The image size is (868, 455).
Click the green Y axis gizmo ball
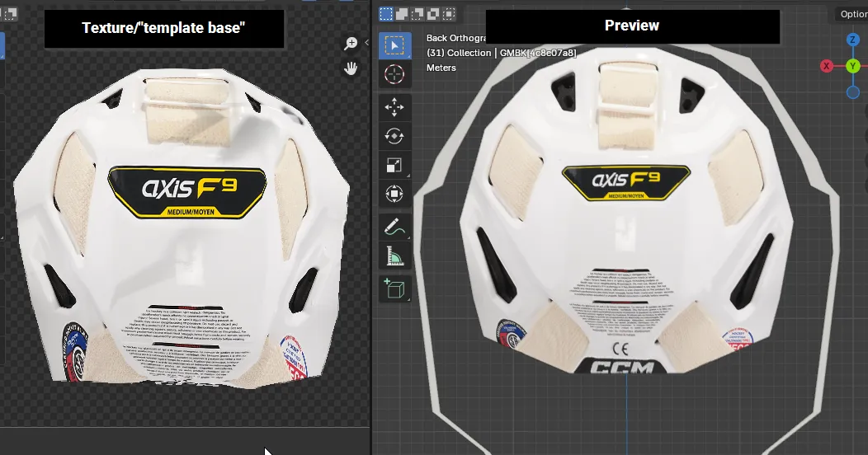click(852, 66)
